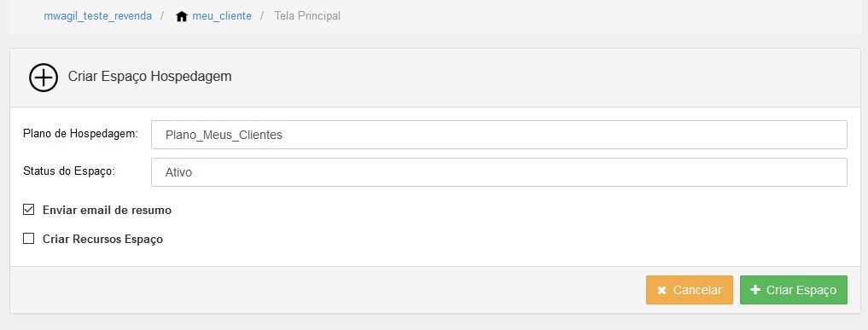Screen dimensions: 868x330
Task: Uncheck the Enviar email de resumo checkbox
Action: click(28, 210)
